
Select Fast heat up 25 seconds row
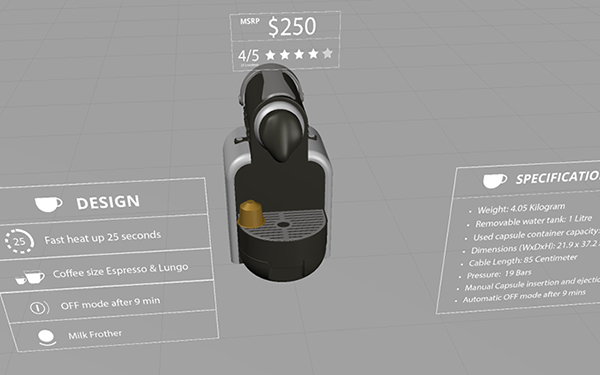pos(104,237)
